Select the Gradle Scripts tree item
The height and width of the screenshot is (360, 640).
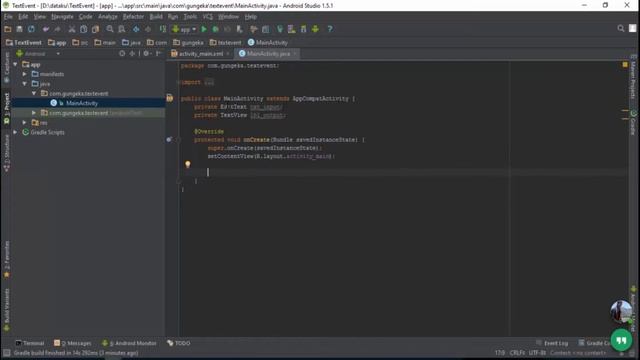pyautogui.click(x=47, y=132)
